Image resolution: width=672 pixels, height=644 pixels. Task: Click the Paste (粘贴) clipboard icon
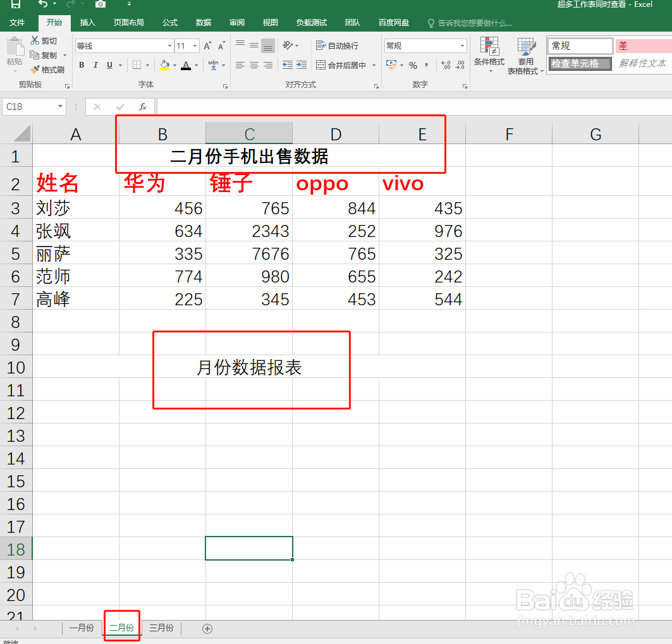click(x=15, y=46)
